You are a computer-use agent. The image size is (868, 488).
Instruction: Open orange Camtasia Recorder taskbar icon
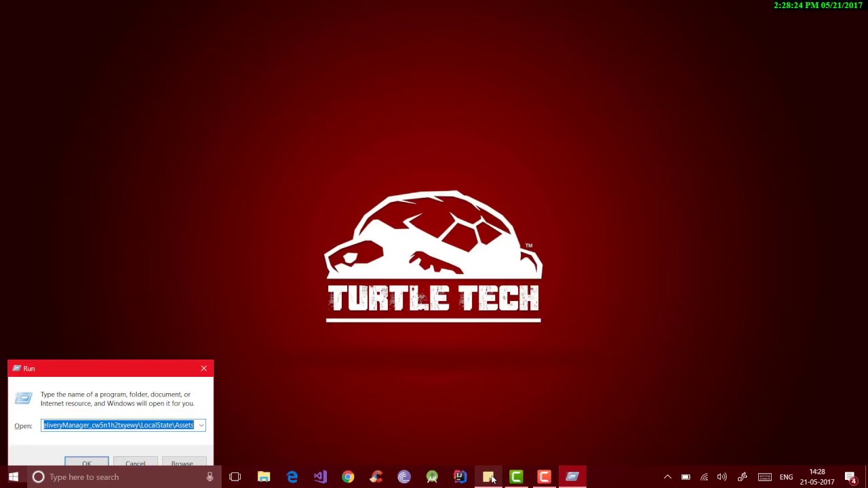point(544,477)
